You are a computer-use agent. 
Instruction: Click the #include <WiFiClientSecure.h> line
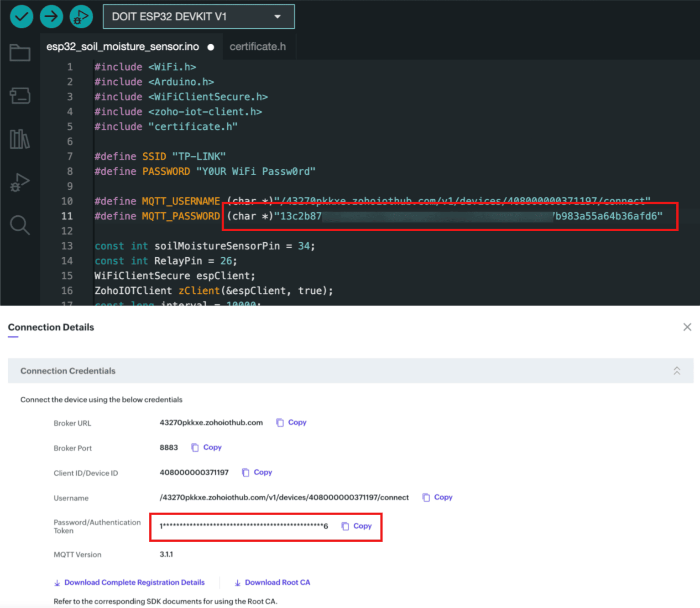tap(181, 97)
